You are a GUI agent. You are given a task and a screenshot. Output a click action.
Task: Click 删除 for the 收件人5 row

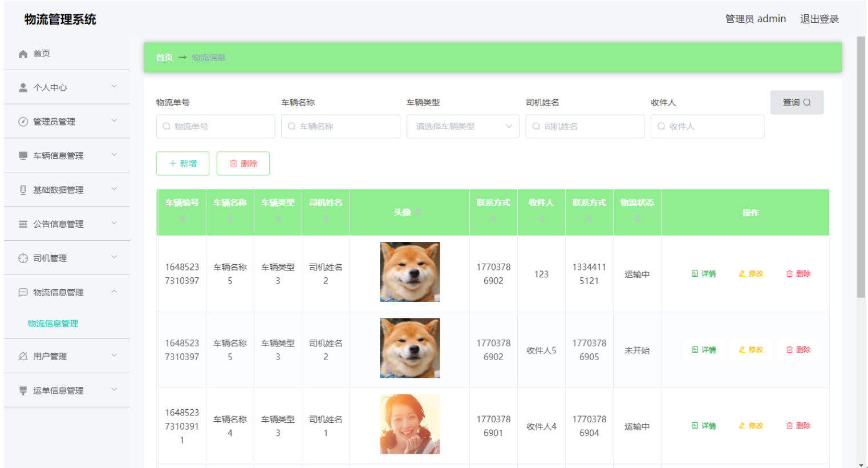tap(798, 350)
